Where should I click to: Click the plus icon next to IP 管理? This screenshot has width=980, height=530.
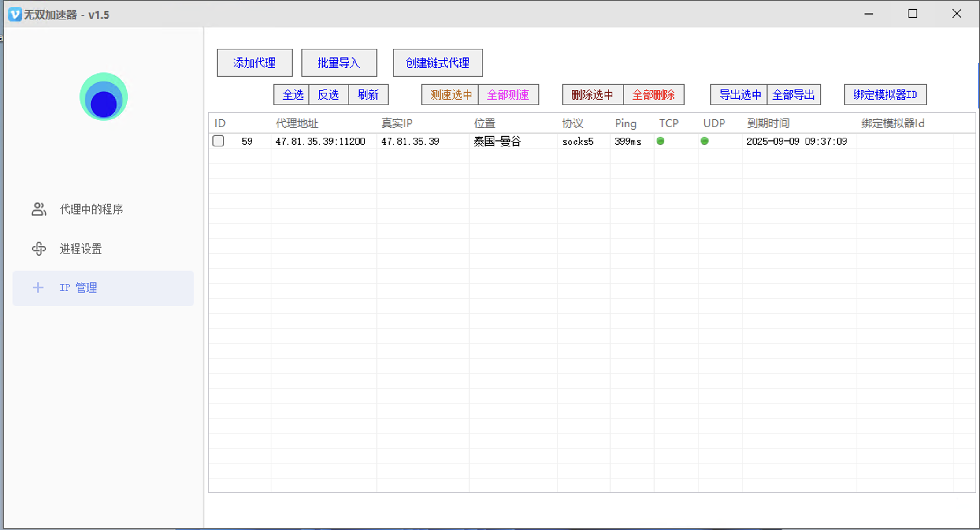point(38,287)
